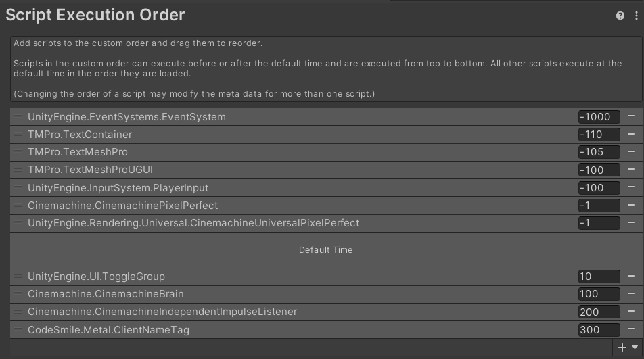
Task: Select CinemachineIndependentImpulseListener script entry
Action: point(162,312)
